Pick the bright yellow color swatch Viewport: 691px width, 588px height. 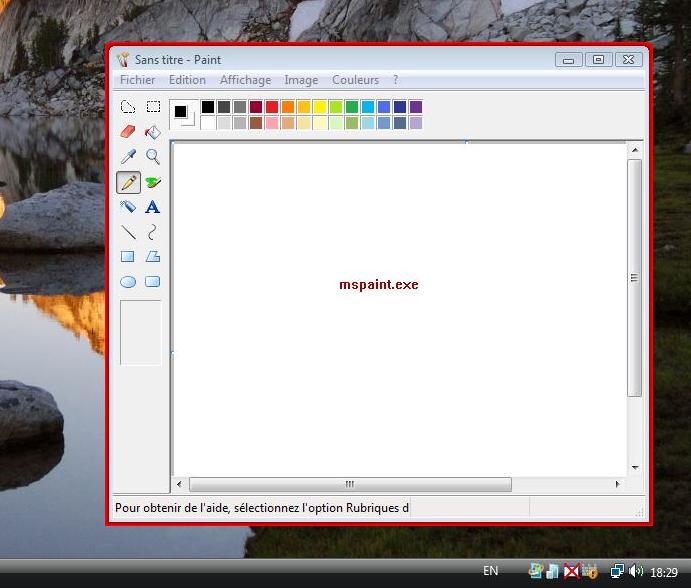pyautogui.click(x=320, y=107)
